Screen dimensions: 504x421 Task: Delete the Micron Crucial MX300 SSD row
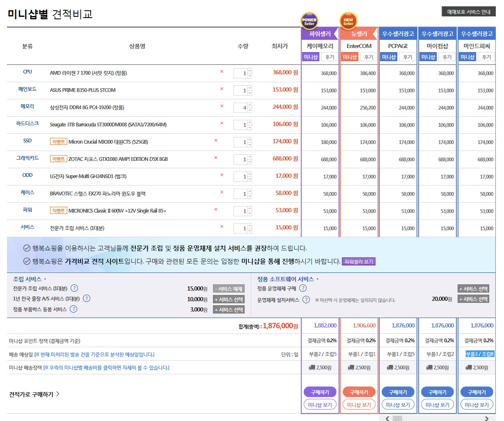pos(216,140)
